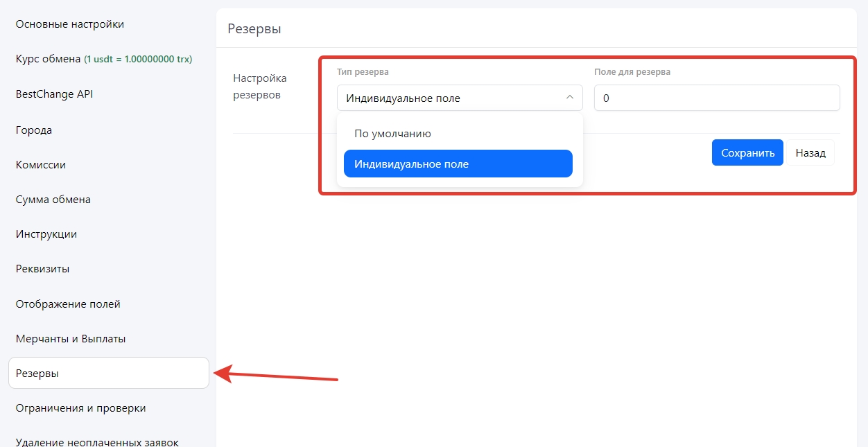Choose По умолчанию option

point(392,134)
